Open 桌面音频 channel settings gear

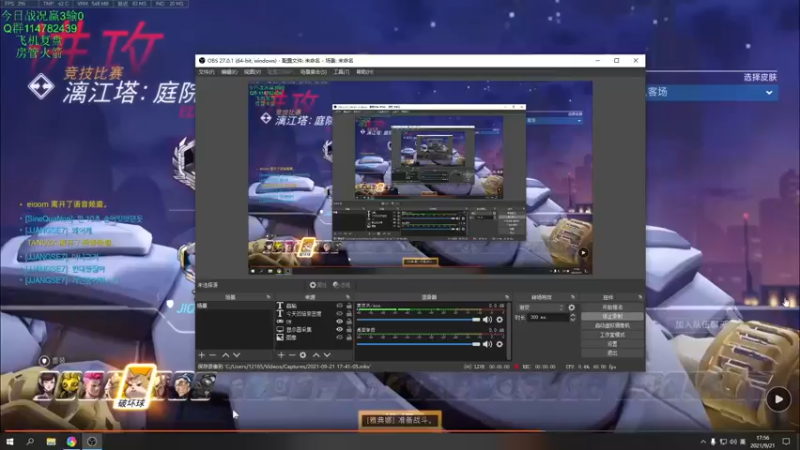click(499, 344)
